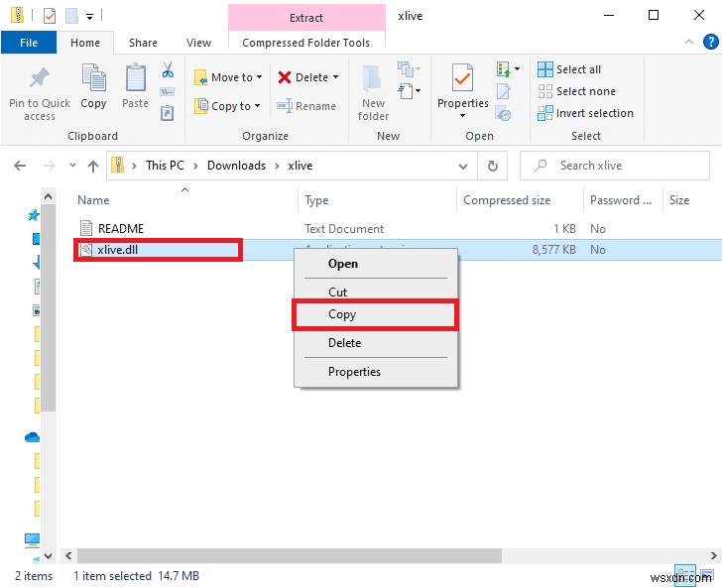The image size is (723, 588).
Task: Customize Quick Access Toolbar dropdown arrow
Action: click(90, 17)
